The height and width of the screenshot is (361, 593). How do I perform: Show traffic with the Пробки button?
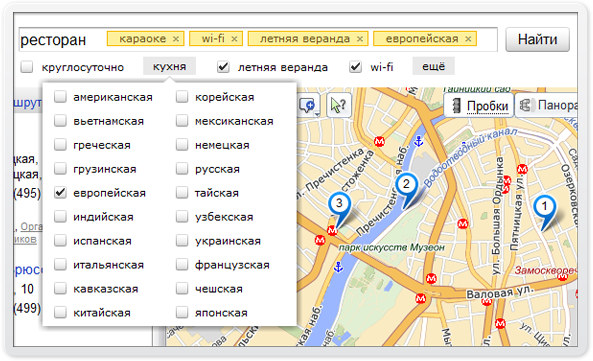[479, 105]
